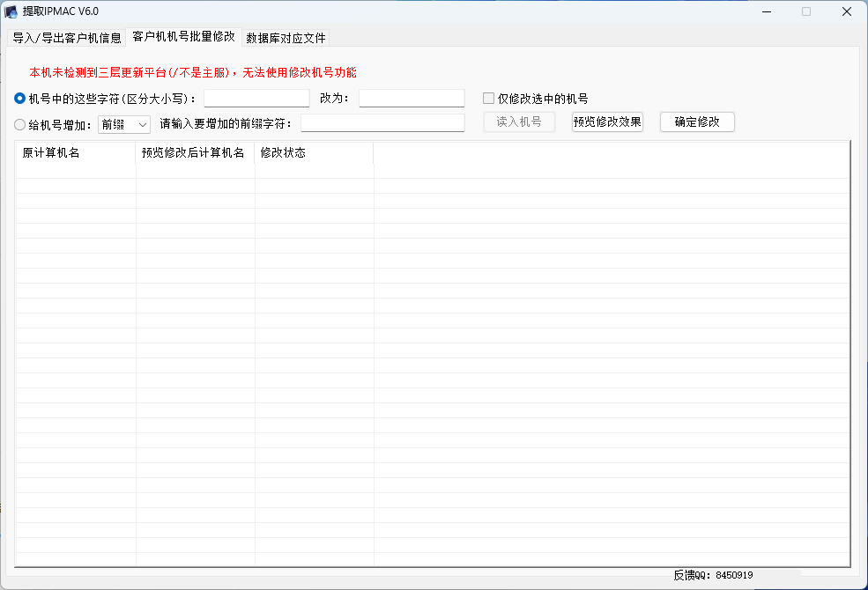Click the 读入机号 button
The width and height of the screenshot is (868, 590).
point(519,122)
